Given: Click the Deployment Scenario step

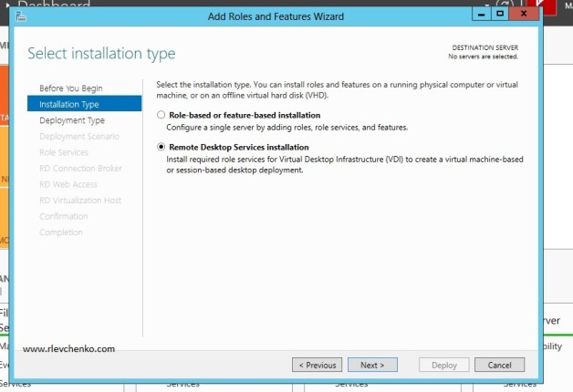Looking at the screenshot, I should 78,137.
